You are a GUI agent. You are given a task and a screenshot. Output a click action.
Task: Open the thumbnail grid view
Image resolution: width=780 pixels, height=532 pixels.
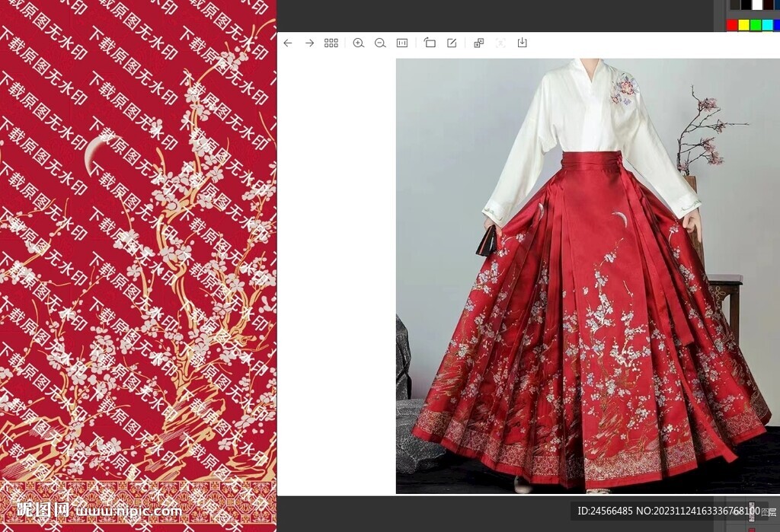pos(331,43)
